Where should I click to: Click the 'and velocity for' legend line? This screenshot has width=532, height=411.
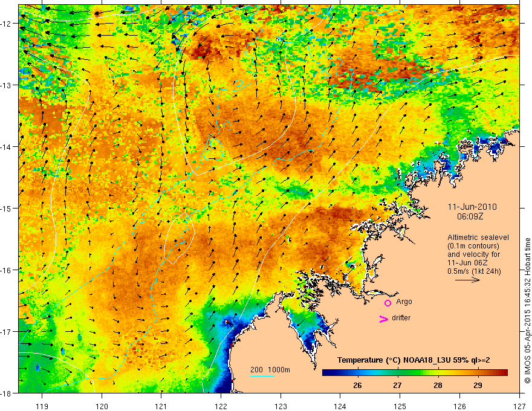[473, 254]
